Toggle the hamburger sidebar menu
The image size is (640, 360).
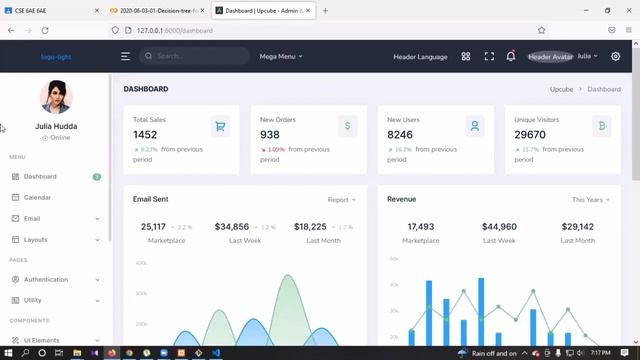pos(125,56)
